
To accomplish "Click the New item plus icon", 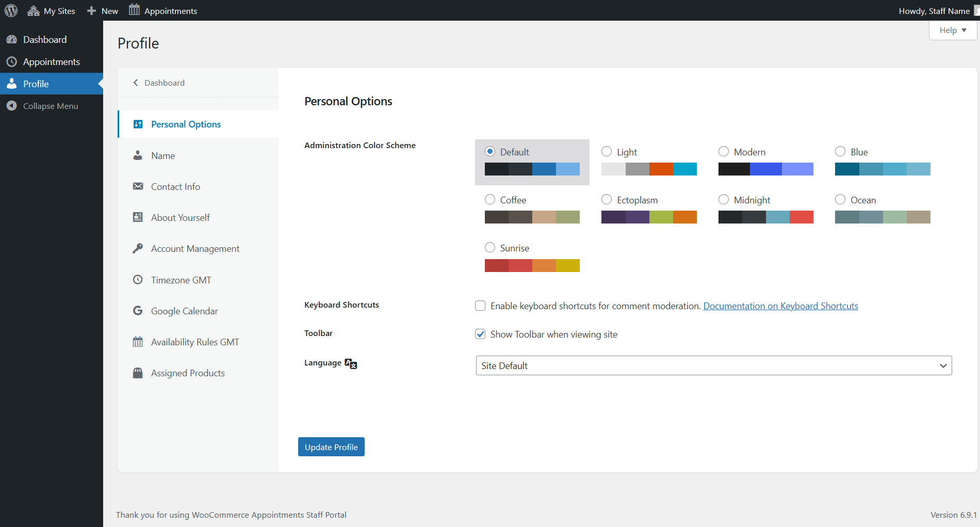I will click(x=91, y=10).
